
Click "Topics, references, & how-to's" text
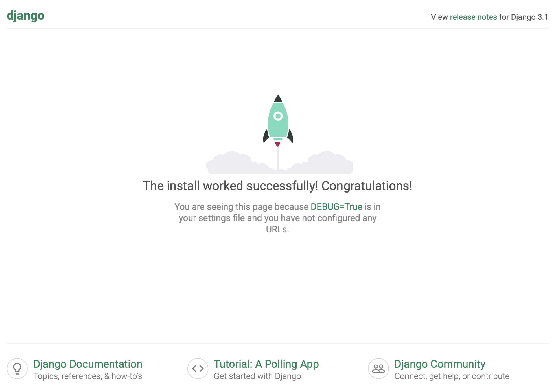(x=87, y=376)
